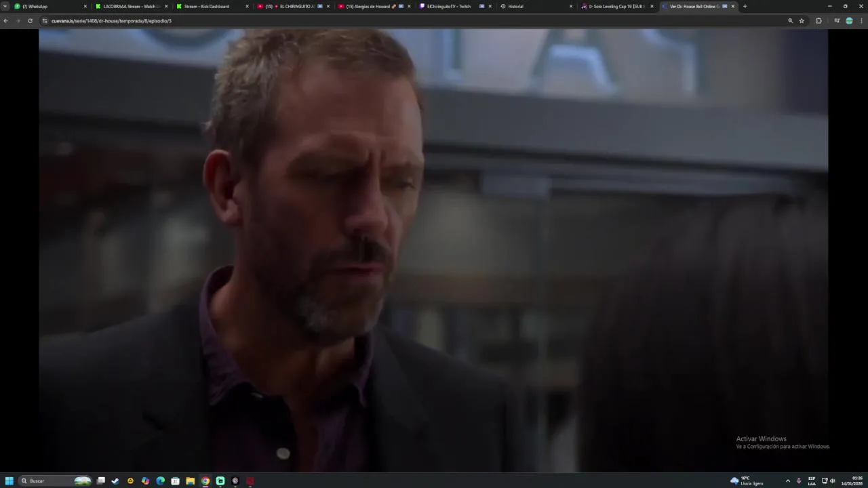Open the Chrome profile avatar
Image resolution: width=868 pixels, height=488 pixels.
coord(849,21)
